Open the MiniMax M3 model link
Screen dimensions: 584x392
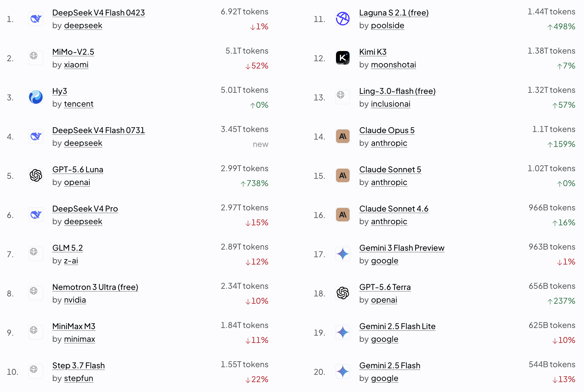(x=74, y=326)
